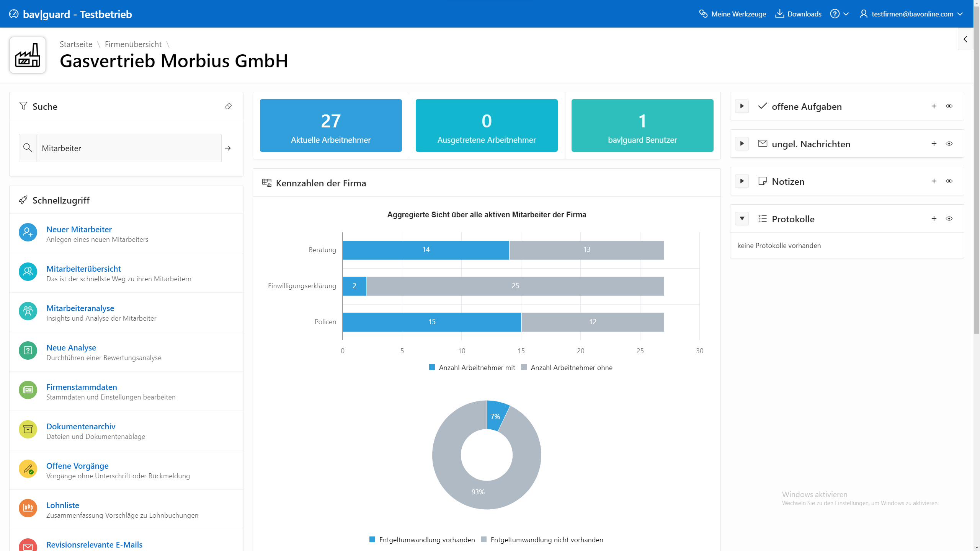Viewport: 980px width, 551px height.
Task: Add a new task in offene Aufgaben
Action: [x=934, y=106]
